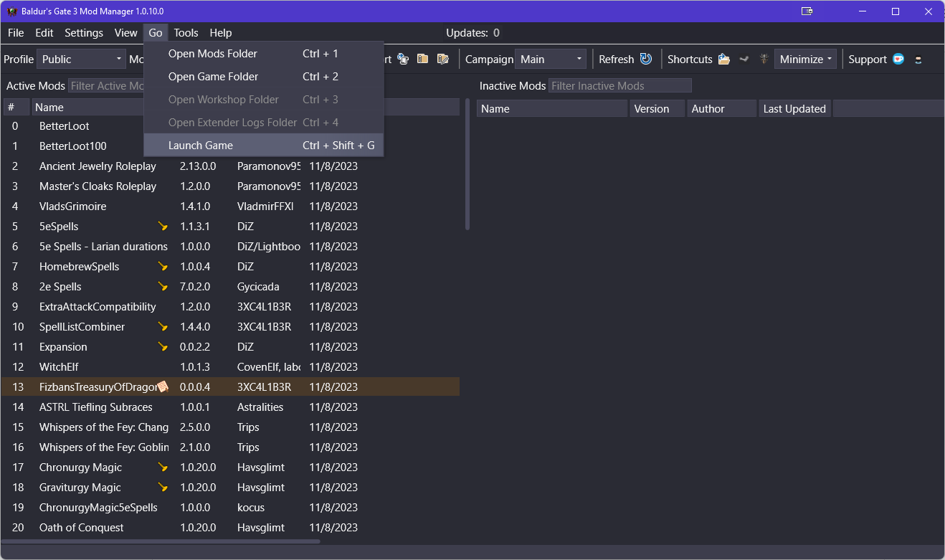945x560 pixels.
Task: Click the Shortcuts label in toolbar
Action: pyautogui.click(x=690, y=60)
